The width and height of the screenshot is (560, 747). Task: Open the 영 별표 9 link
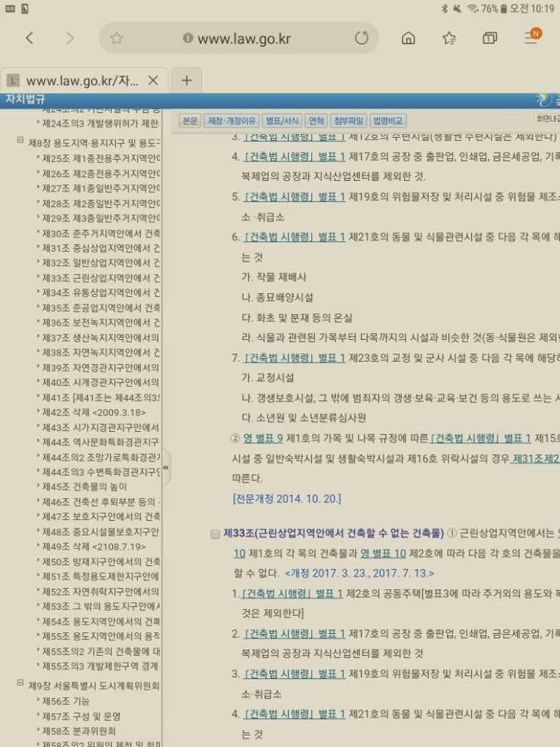263,438
